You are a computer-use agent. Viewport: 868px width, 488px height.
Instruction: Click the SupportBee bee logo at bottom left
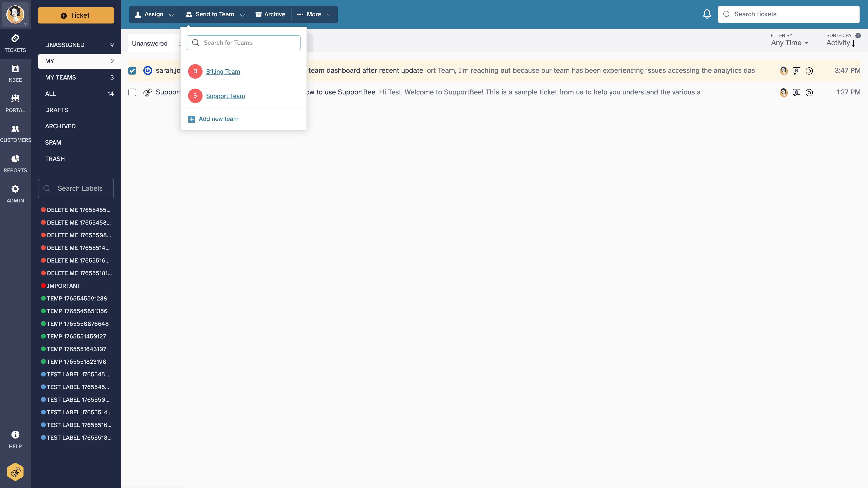coord(15,472)
